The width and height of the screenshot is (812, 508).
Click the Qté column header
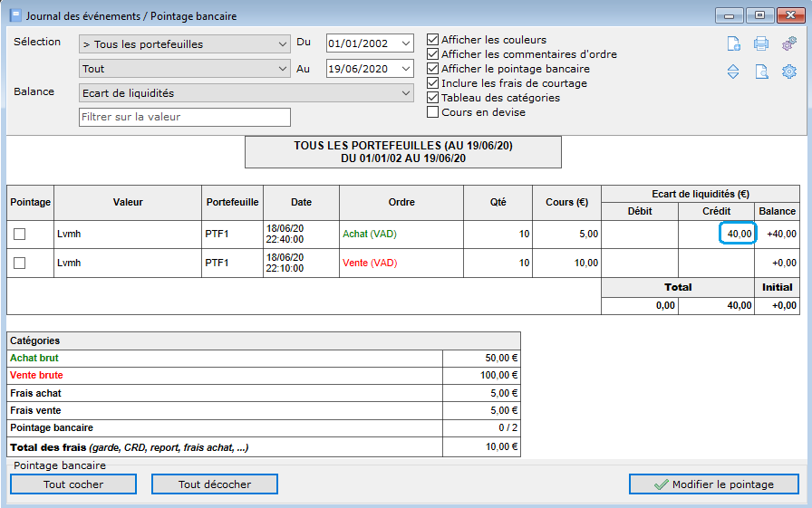(498, 202)
